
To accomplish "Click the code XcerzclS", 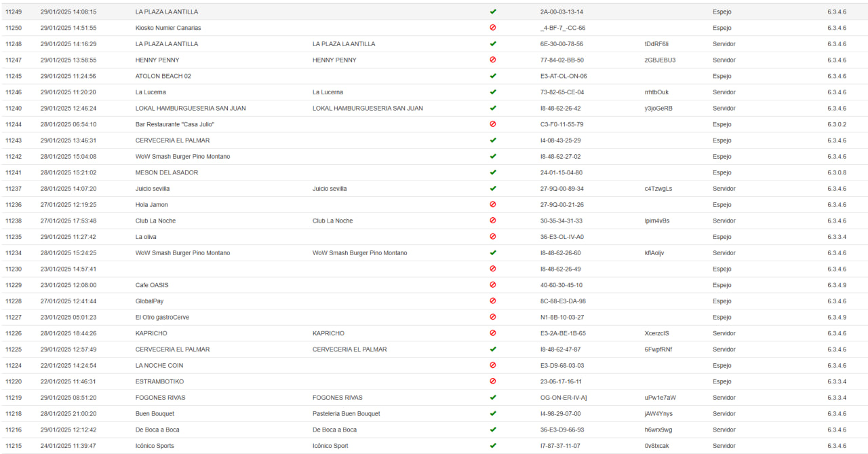I will pyautogui.click(x=657, y=333).
